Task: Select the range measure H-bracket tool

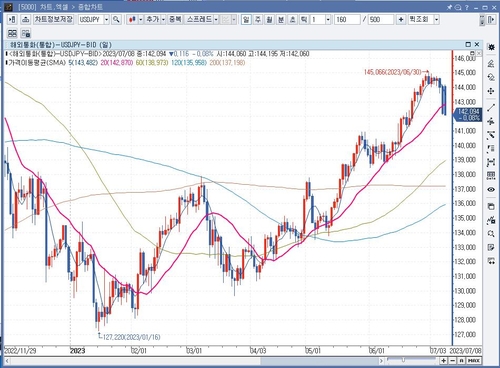Action: (x=491, y=162)
